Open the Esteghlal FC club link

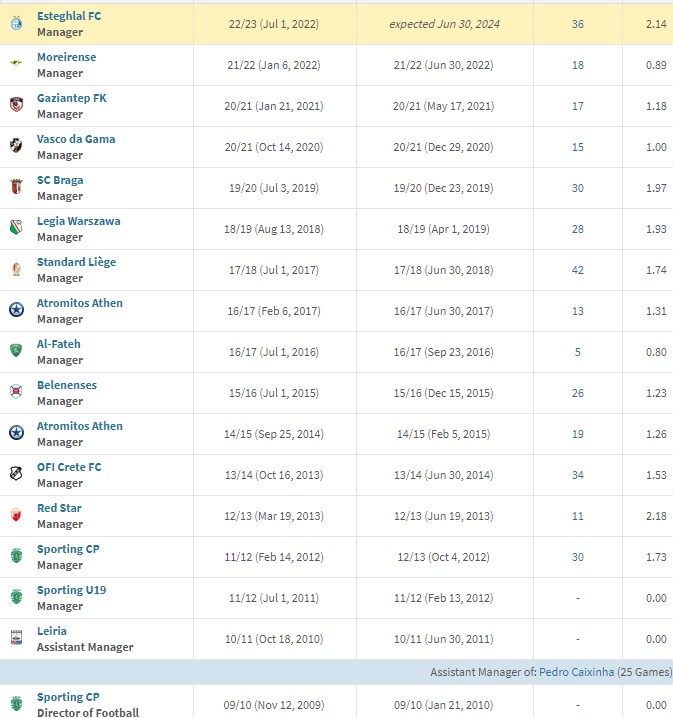(x=69, y=16)
